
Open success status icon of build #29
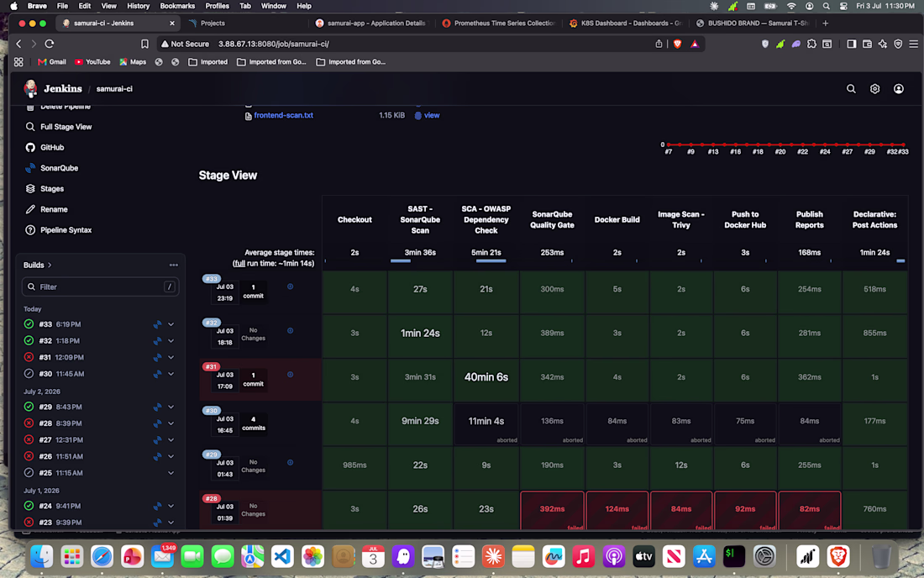tap(29, 407)
